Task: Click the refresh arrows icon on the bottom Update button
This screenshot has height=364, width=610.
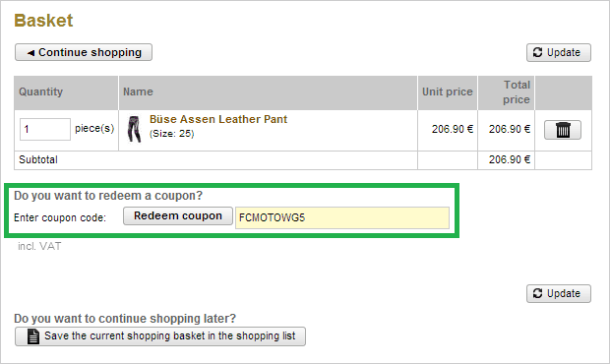Action: 537,293
